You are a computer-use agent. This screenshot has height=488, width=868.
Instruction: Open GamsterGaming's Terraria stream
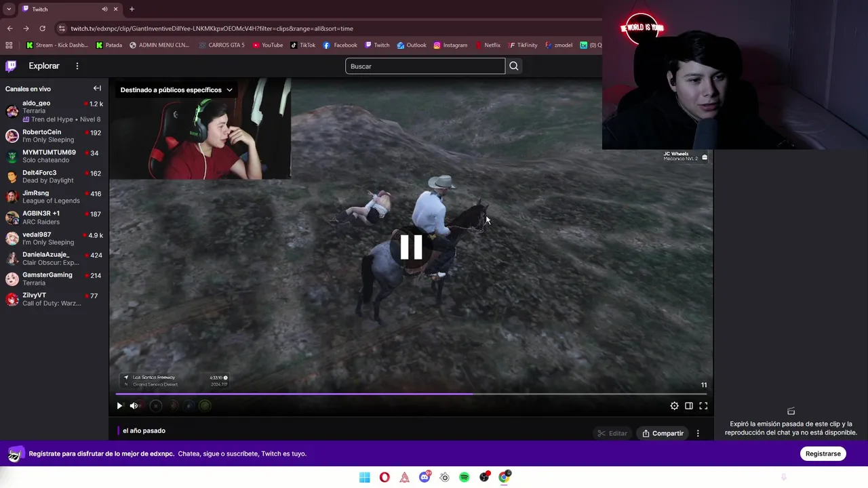coord(54,279)
